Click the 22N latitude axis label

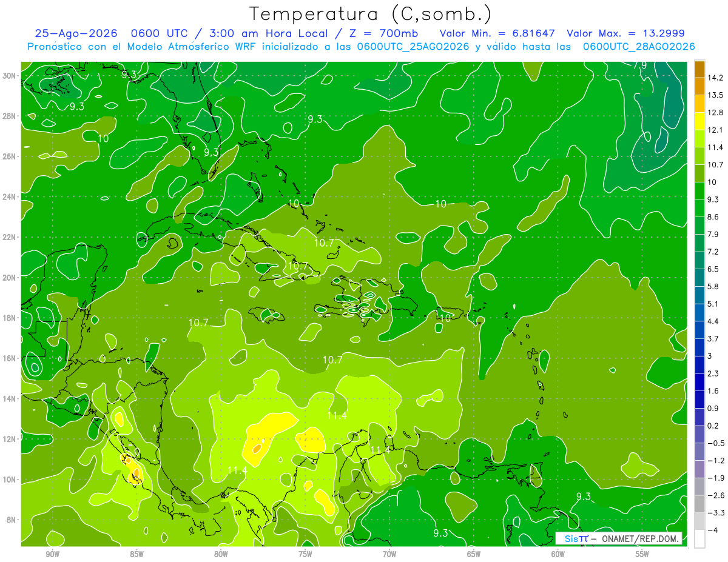10,237
